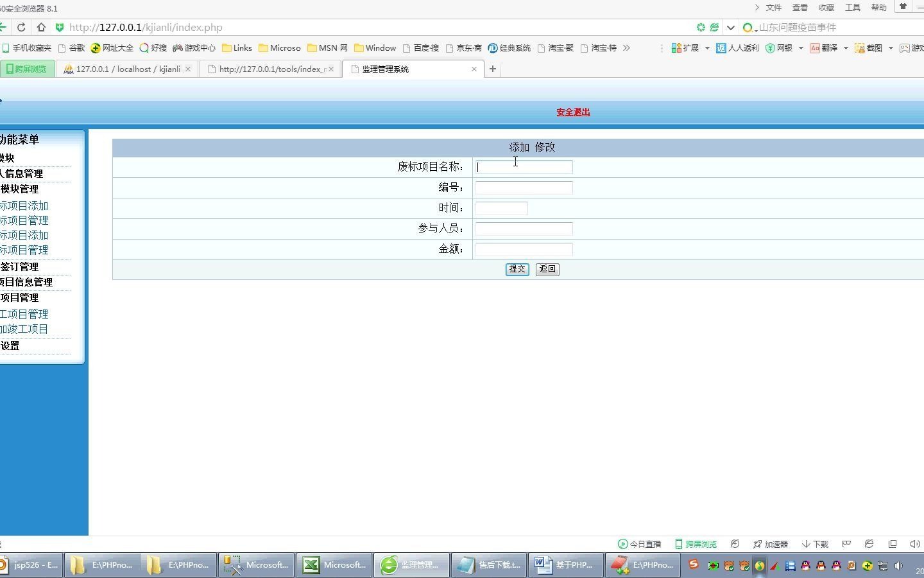924x578 pixels.
Task: Open the address bar history dropdown arrow
Action: point(730,28)
